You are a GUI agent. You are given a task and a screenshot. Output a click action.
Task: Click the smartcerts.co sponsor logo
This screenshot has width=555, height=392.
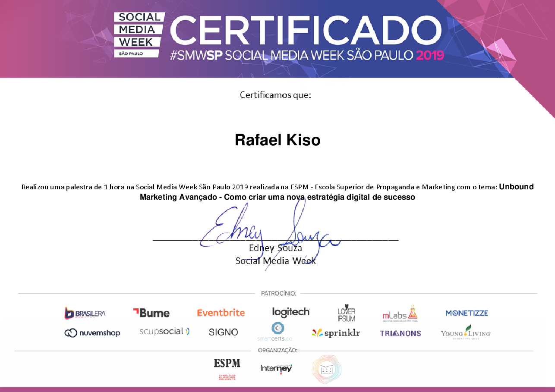275,332
